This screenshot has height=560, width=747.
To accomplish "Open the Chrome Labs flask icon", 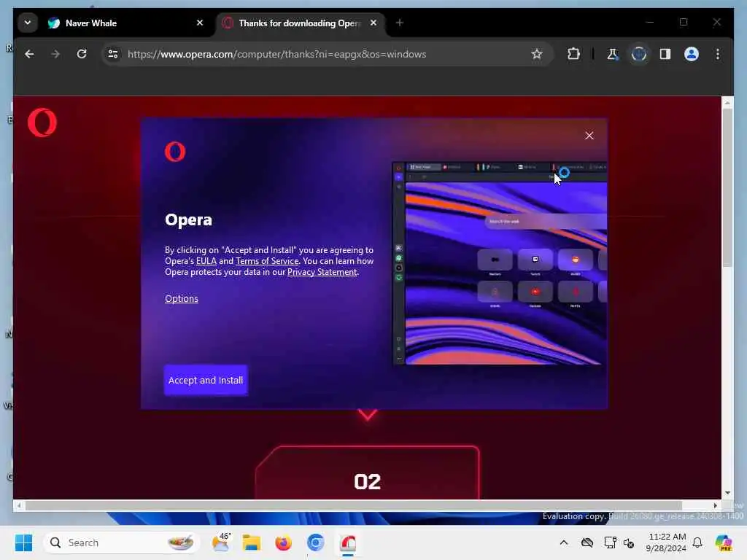I will pyautogui.click(x=612, y=54).
